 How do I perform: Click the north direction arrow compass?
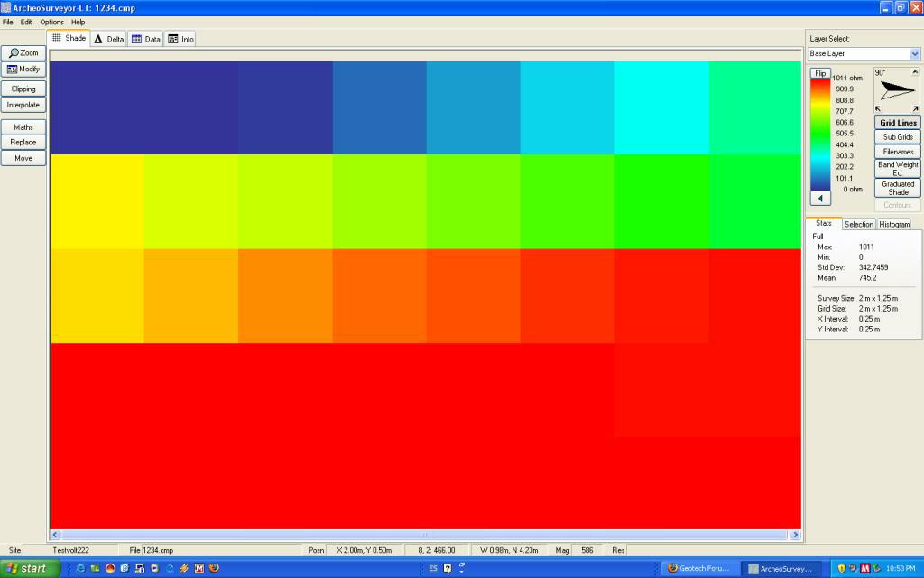[897, 90]
